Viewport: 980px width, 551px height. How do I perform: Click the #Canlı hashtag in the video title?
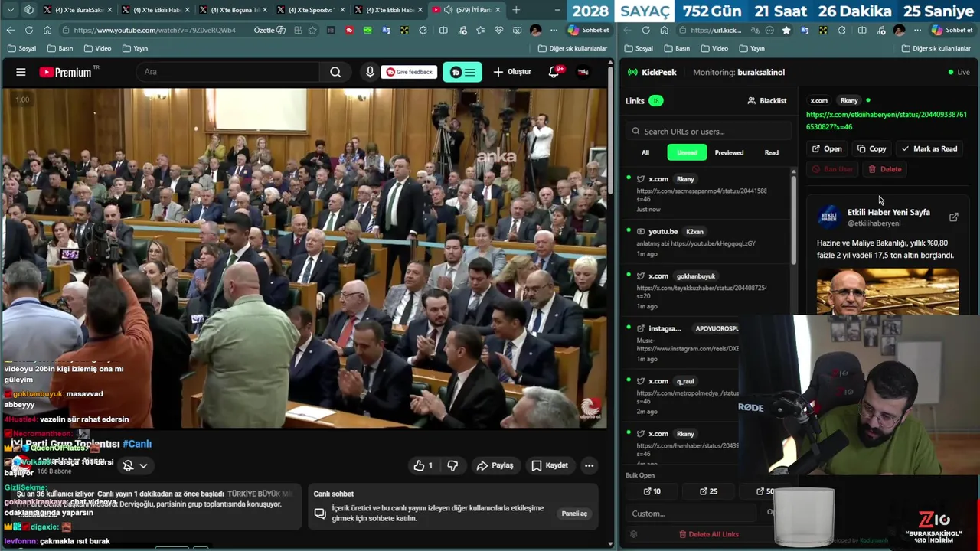tap(137, 444)
